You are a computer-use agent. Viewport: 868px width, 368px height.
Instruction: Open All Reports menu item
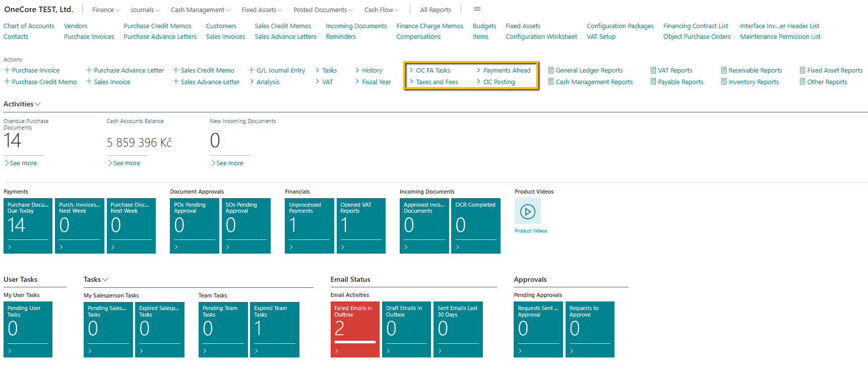(x=435, y=10)
